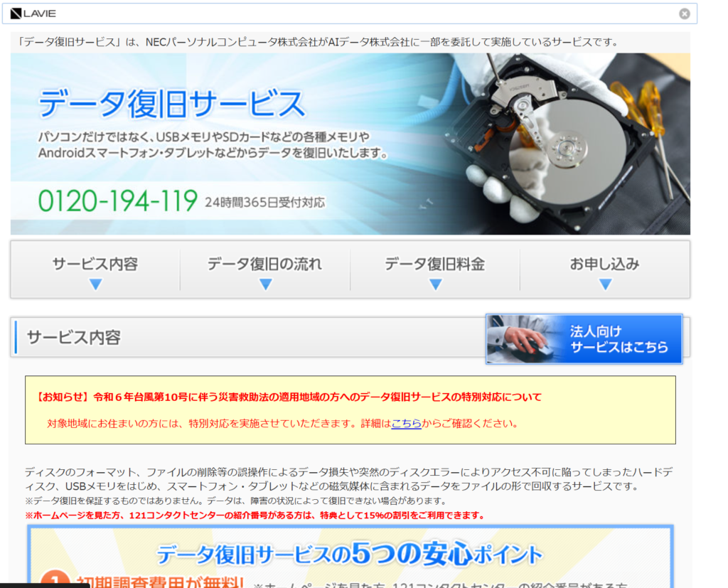The height and width of the screenshot is (588, 728).
Task: Click the red 【お知らせ】 typhoon notice headline
Action: click(288, 397)
